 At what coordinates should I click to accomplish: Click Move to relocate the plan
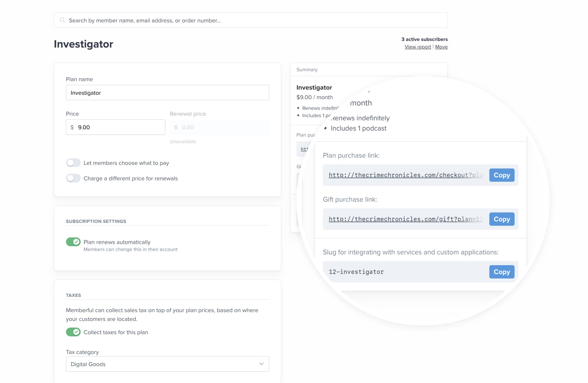click(x=441, y=47)
